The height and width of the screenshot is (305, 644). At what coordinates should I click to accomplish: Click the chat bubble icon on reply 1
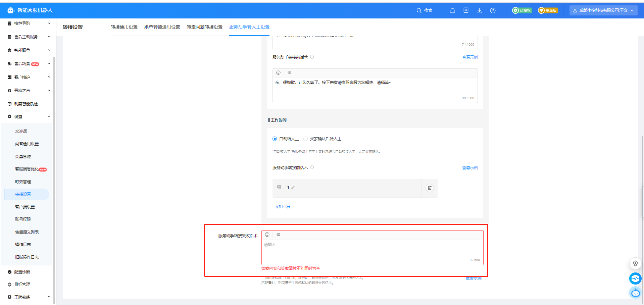coord(279,187)
